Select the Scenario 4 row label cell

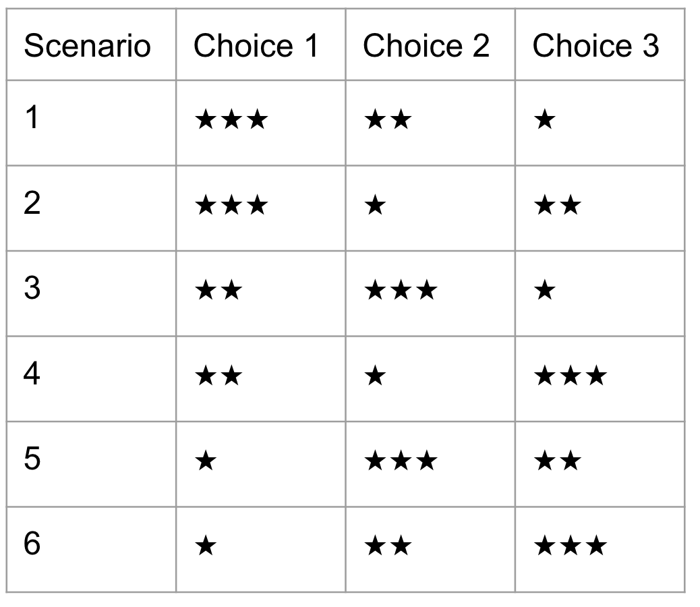coord(91,378)
